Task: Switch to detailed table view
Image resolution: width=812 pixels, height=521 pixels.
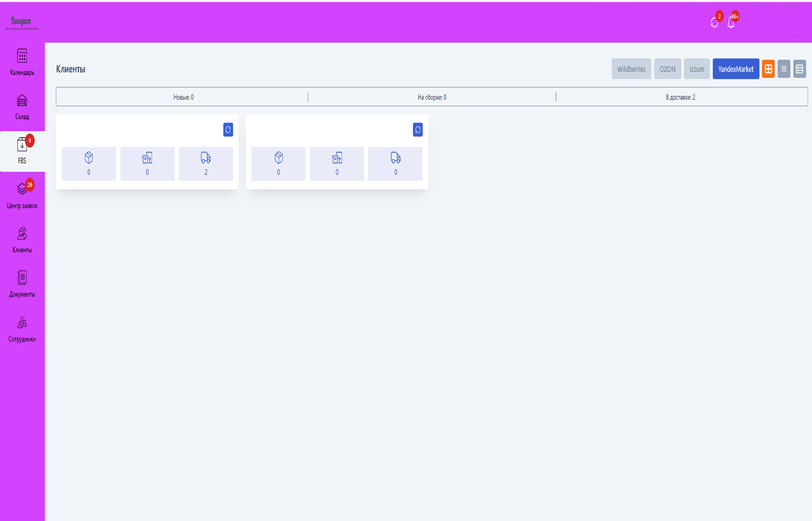Action: [799, 69]
